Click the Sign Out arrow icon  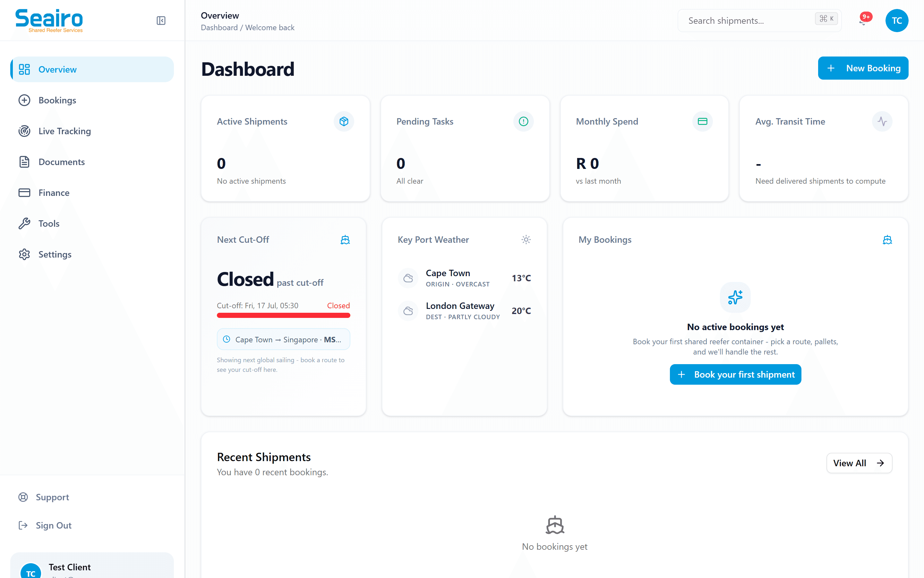point(23,525)
